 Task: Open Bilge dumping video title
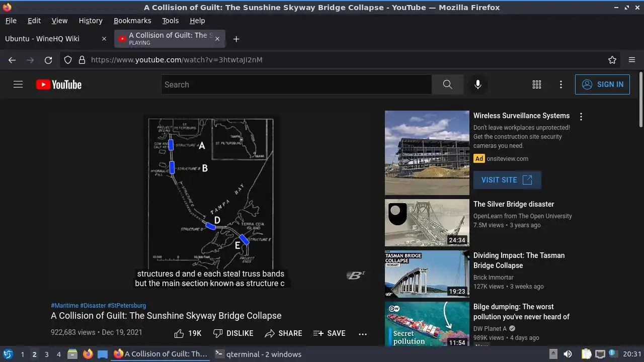pyautogui.click(x=521, y=312)
